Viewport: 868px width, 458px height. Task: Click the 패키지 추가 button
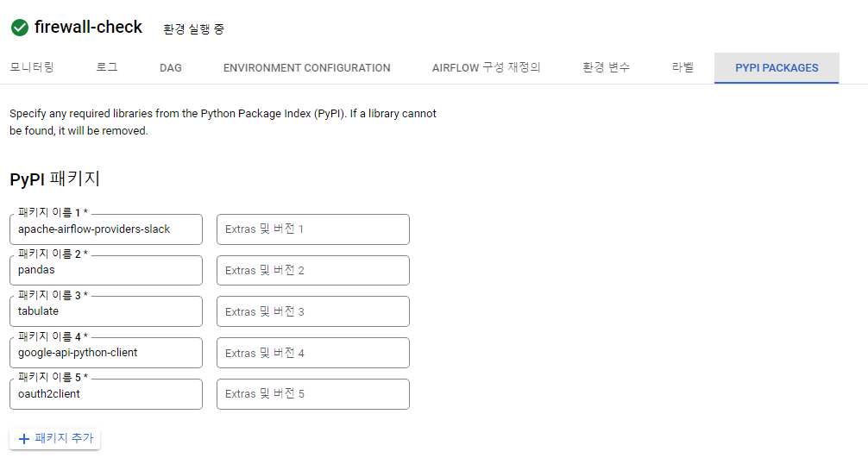[x=55, y=439]
